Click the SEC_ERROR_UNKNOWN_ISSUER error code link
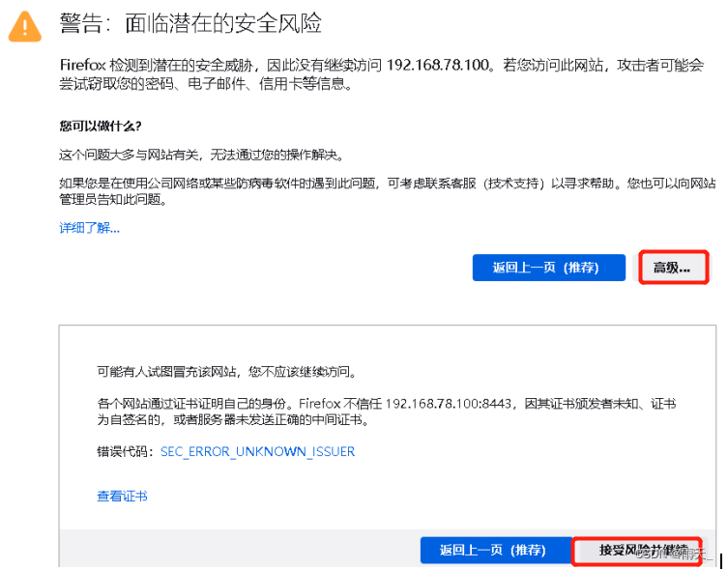 [258, 451]
